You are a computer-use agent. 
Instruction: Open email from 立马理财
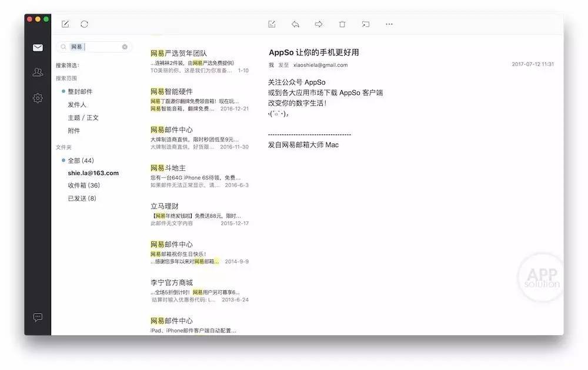pos(199,214)
